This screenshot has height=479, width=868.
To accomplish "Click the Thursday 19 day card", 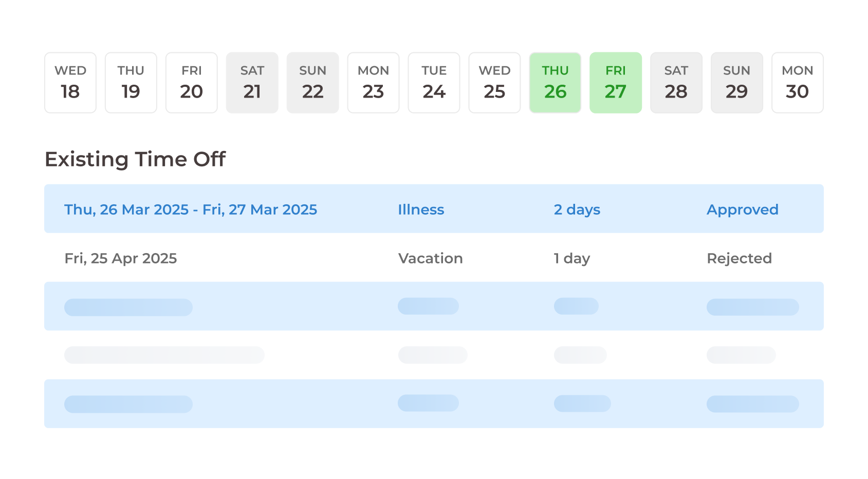I will [x=131, y=83].
